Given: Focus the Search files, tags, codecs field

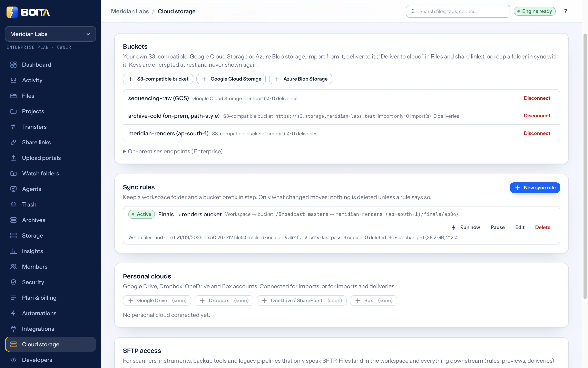Looking at the screenshot, I should (458, 11).
